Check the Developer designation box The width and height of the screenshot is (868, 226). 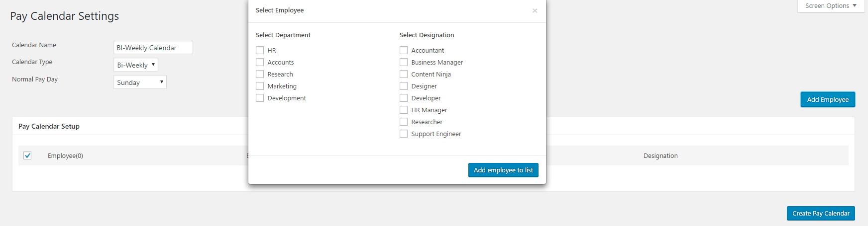click(404, 98)
